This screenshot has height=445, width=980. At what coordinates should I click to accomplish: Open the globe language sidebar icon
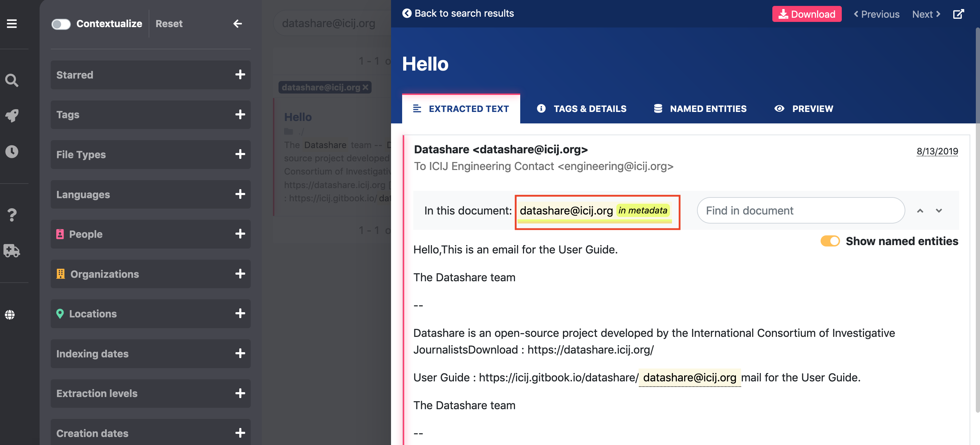click(10, 314)
